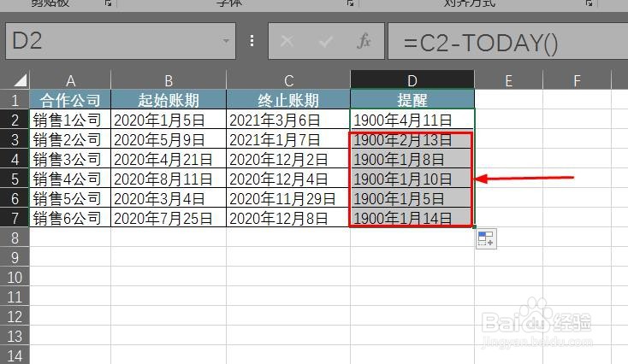Screen dimensions: 628x364
Task: Select cell 销售6公司
Action: pos(70,217)
